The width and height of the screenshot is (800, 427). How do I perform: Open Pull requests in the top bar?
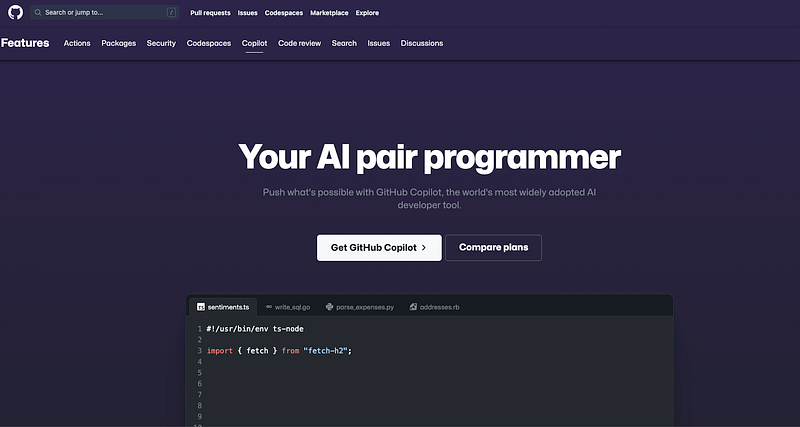(210, 13)
